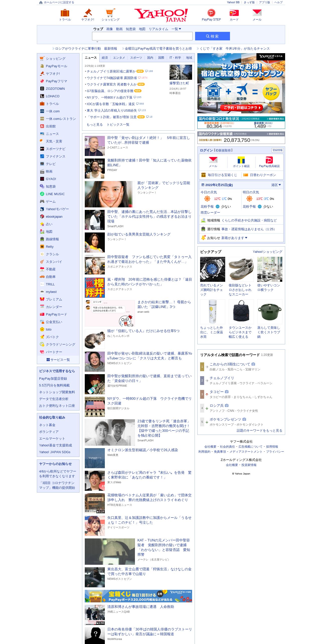Viewport: 322px width, 644px height.
Task: Open 話題のキーワードをもっと見る link
Action: pyautogui.click(x=259, y=431)
